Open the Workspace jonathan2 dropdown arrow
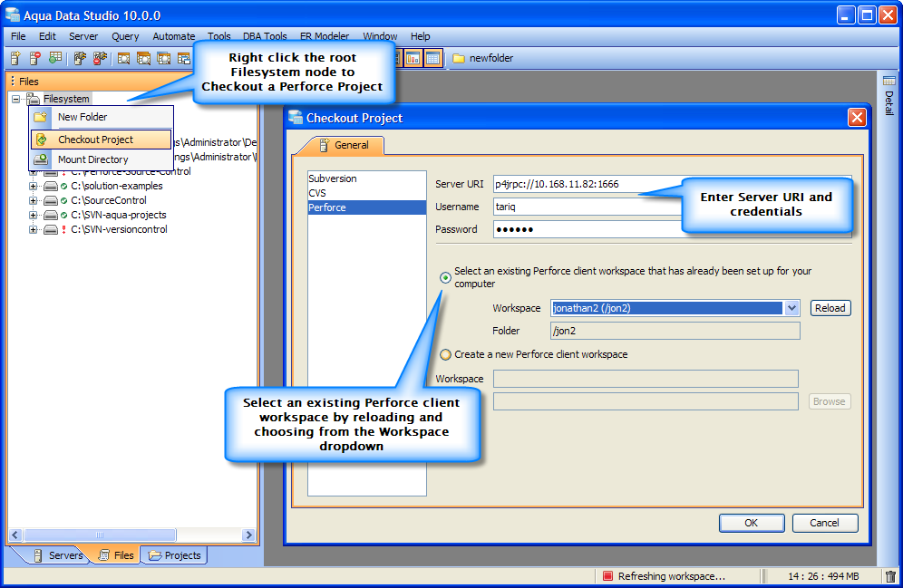 [x=791, y=308]
